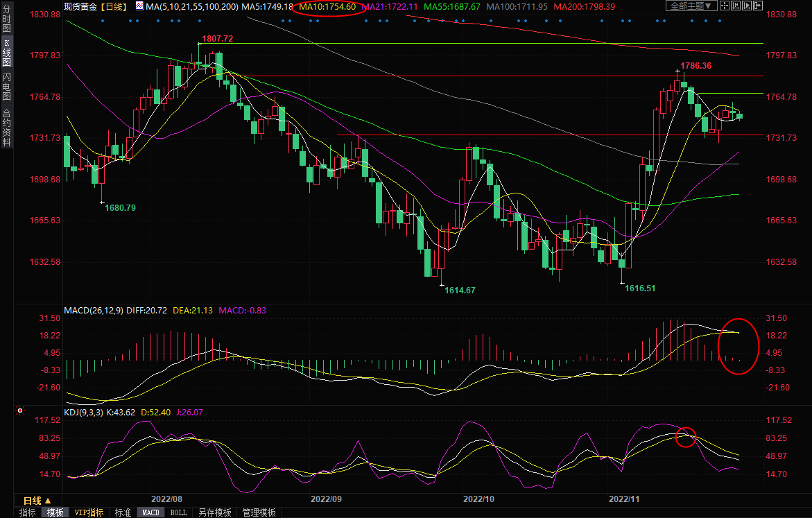
Task: Toggle the BOLL template button
Action: 178,512
